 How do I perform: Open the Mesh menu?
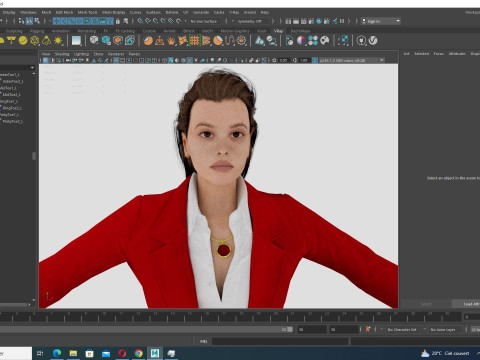click(46, 12)
